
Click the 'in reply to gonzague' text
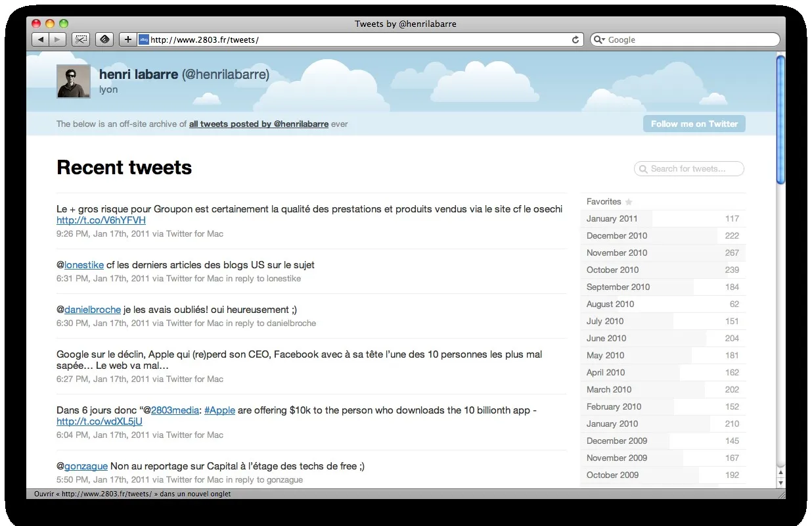point(265,480)
